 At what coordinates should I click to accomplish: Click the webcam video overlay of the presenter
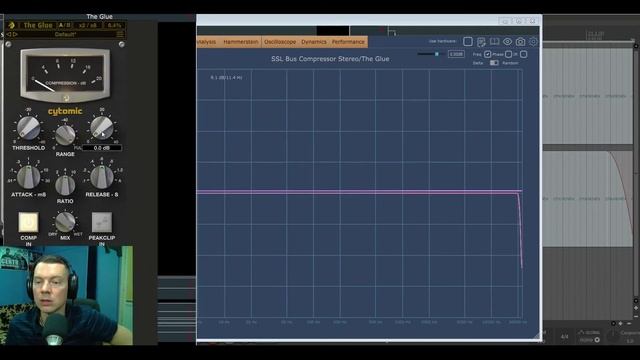[x=66, y=295]
